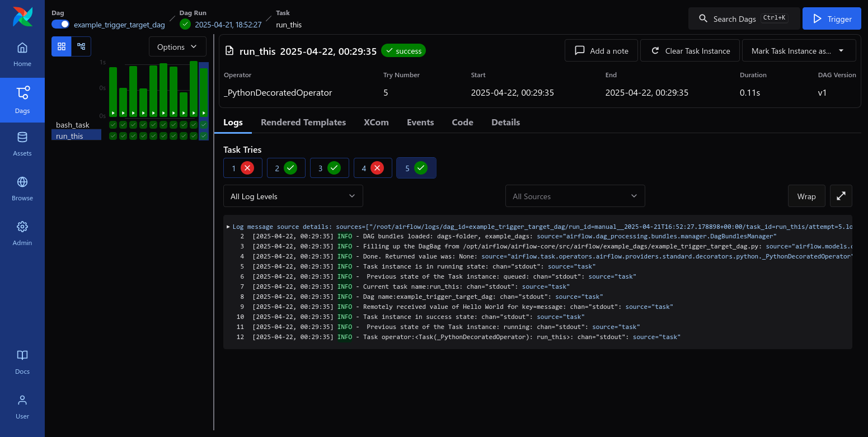
Task: Open the User menu
Action: pyautogui.click(x=22, y=407)
